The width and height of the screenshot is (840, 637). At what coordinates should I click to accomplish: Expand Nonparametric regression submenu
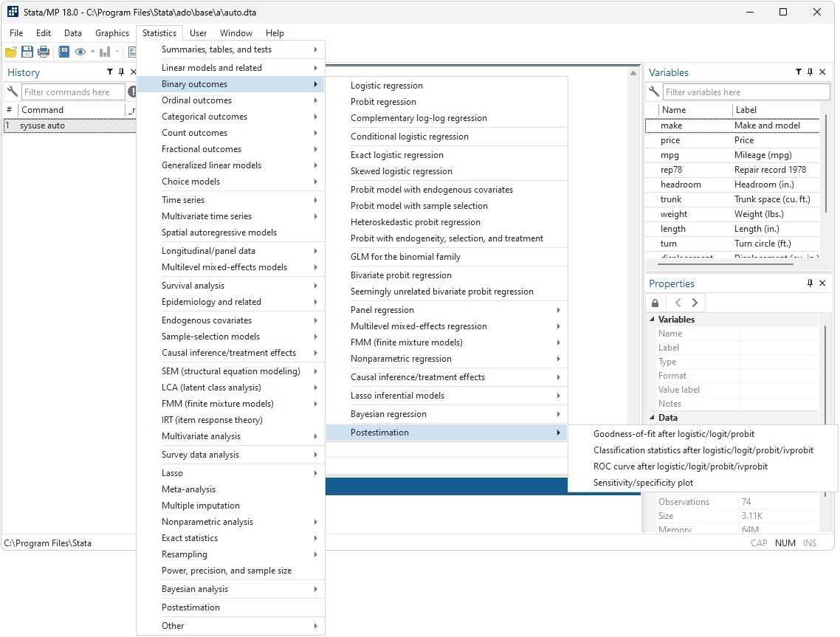[x=447, y=359]
